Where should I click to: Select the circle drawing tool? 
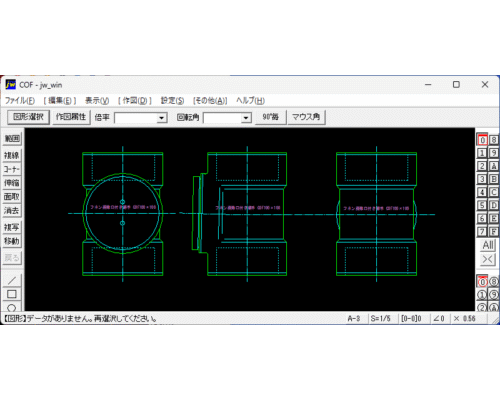tap(12, 307)
